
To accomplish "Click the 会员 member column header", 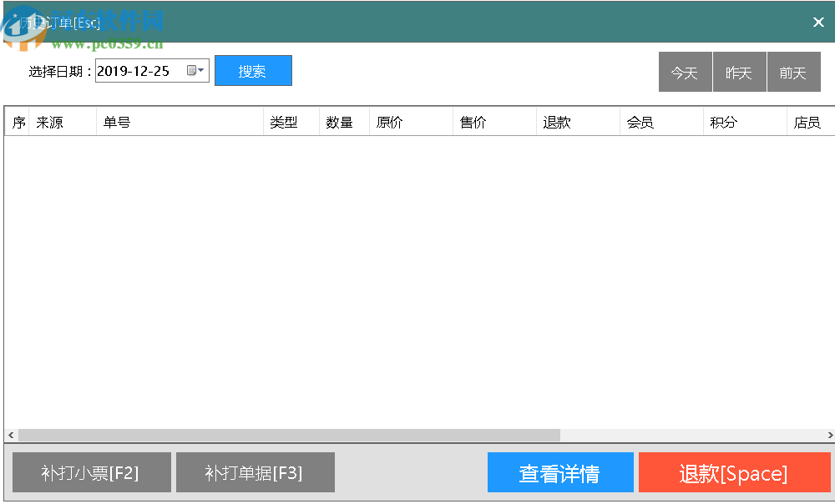I will pyautogui.click(x=639, y=122).
